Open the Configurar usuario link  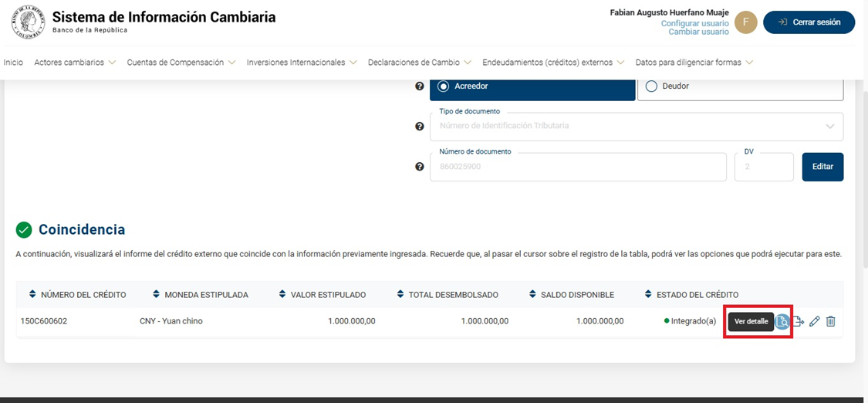point(694,23)
